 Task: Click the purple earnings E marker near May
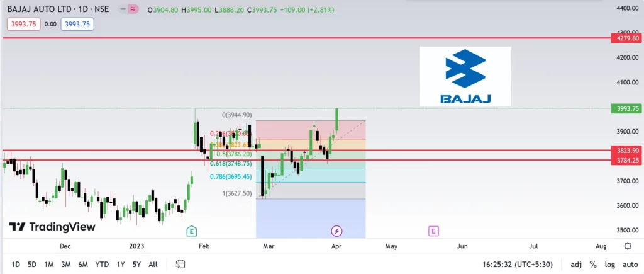pos(433,231)
